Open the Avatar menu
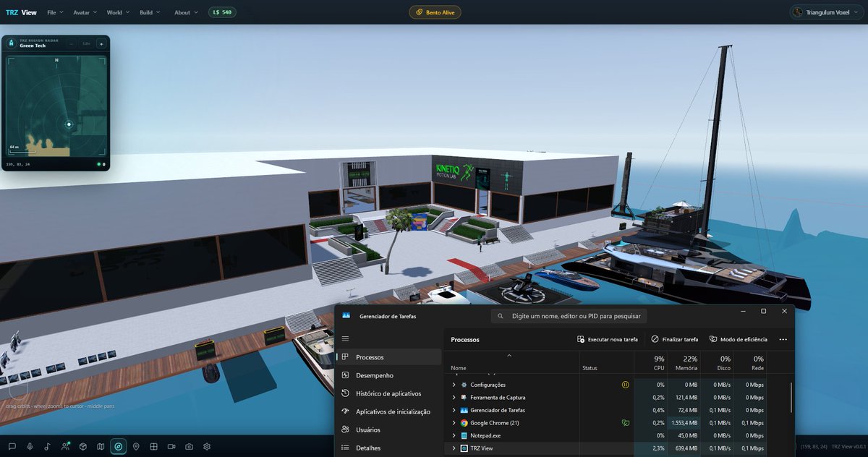868x457 pixels. pos(85,12)
